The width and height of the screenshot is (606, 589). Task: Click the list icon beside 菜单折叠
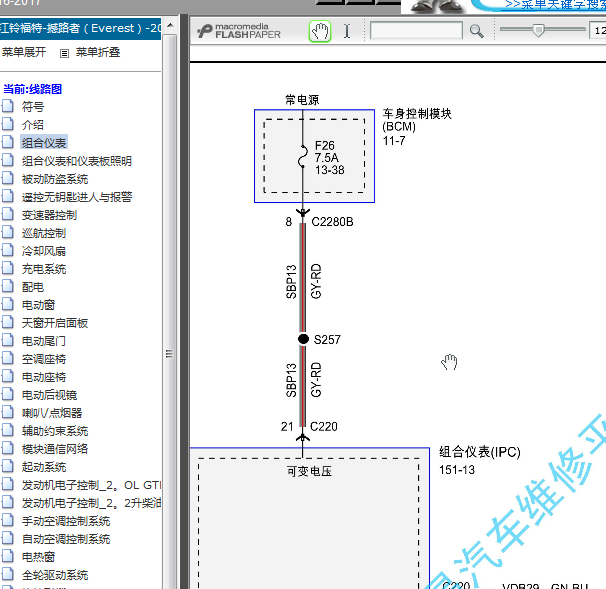[x=65, y=53]
